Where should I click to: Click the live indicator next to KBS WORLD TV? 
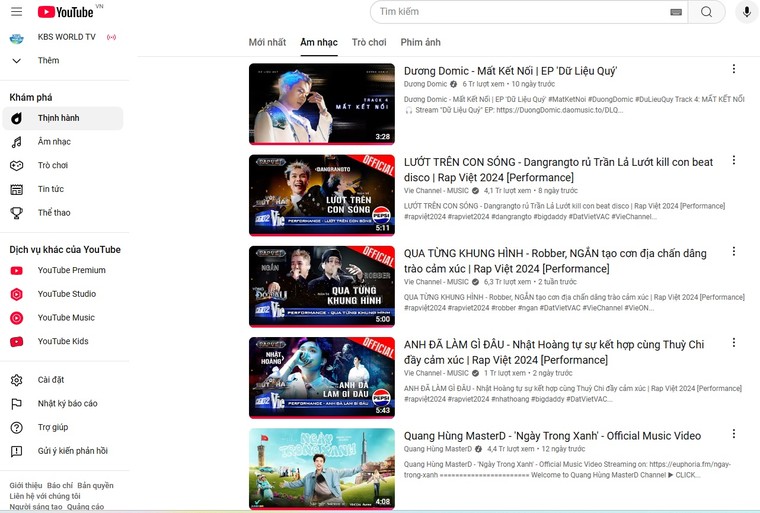point(111,37)
